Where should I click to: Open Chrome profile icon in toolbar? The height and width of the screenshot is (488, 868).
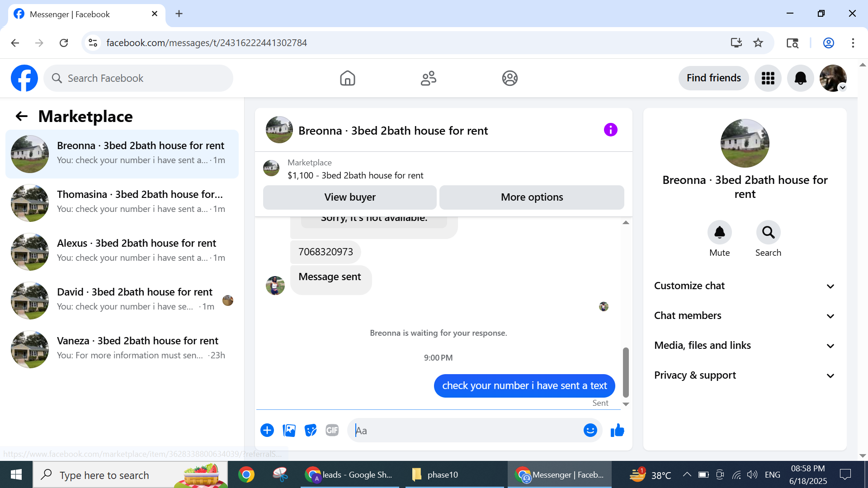[829, 43]
